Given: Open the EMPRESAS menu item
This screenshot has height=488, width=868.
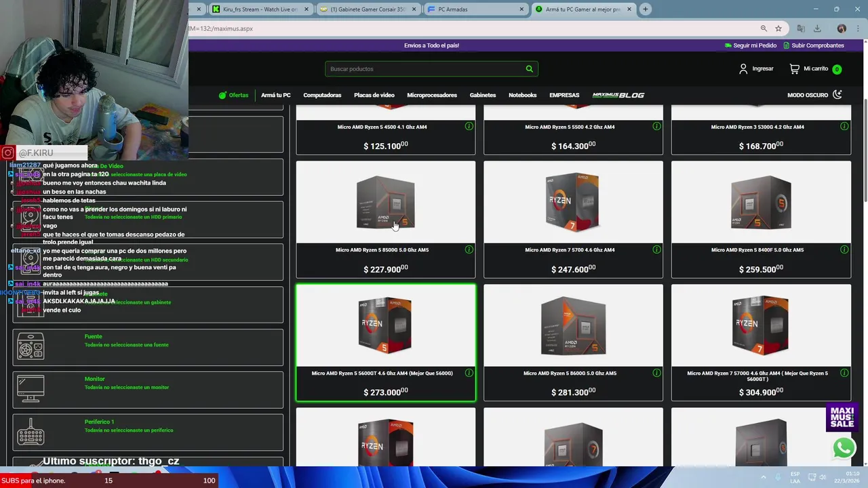Looking at the screenshot, I should 564,95.
